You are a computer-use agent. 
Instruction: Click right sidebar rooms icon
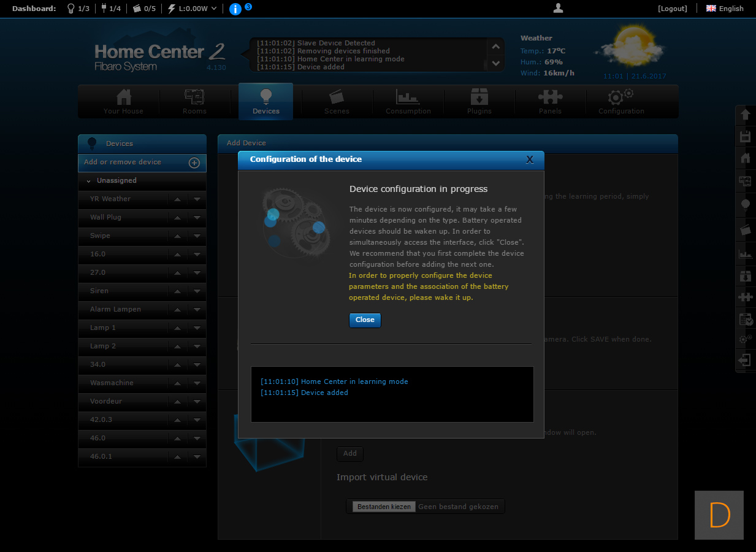pyautogui.click(x=746, y=181)
